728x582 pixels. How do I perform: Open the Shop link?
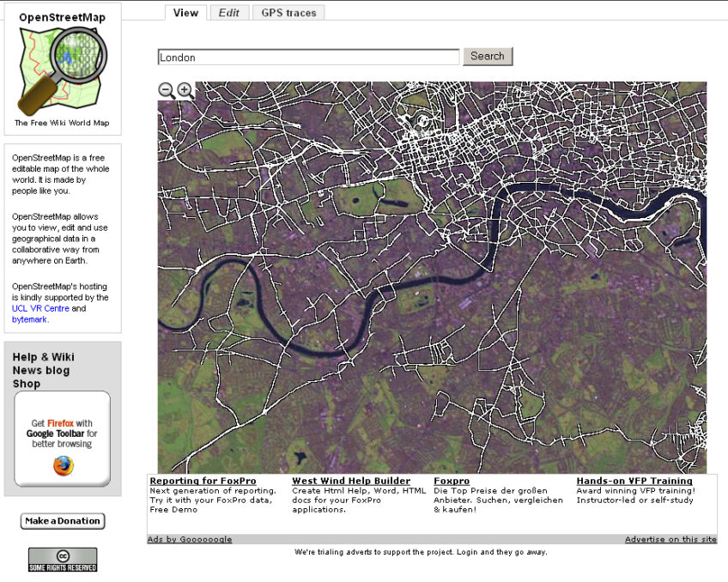coord(27,384)
